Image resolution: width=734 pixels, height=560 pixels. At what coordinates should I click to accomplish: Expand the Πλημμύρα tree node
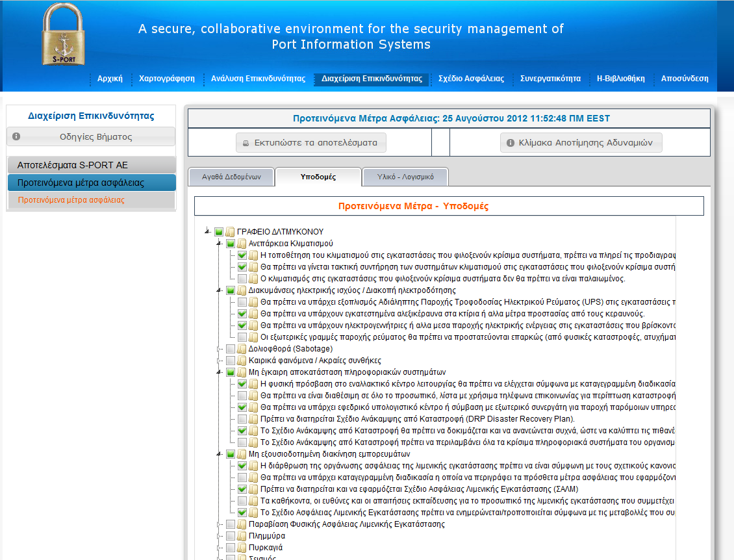coord(219,536)
